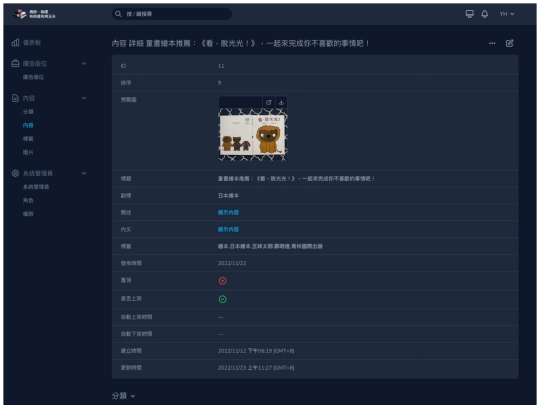Click the ID value 11
Screen dimensions: 540x405
coord(221,66)
